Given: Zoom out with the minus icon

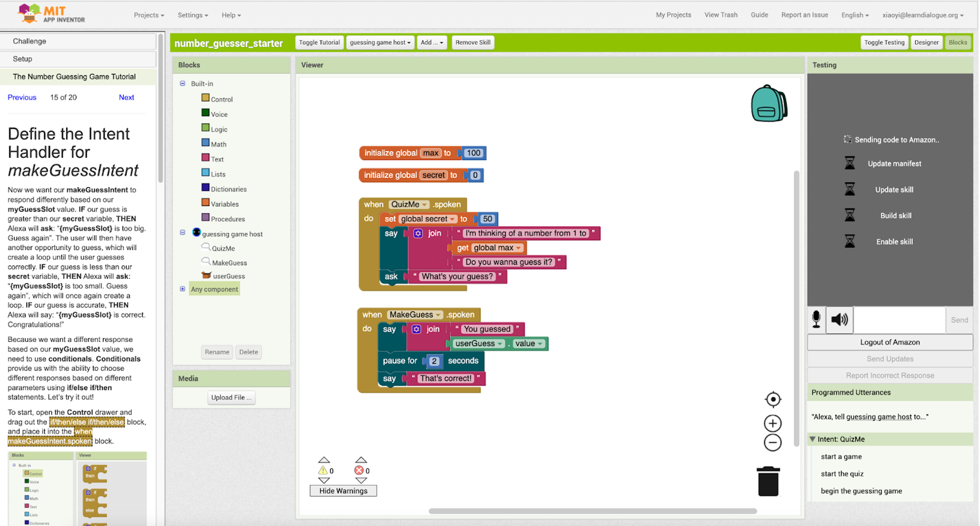Looking at the screenshot, I should pos(773,442).
